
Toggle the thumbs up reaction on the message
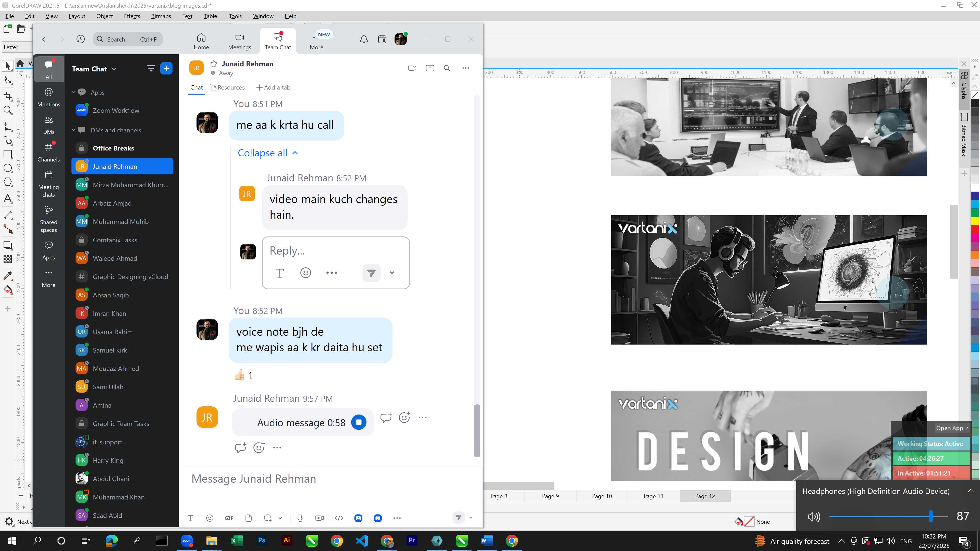pos(243,375)
